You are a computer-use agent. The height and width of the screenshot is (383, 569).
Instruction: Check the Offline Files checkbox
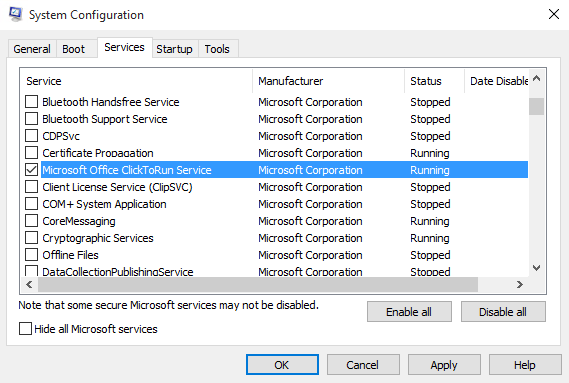[32, 255]
